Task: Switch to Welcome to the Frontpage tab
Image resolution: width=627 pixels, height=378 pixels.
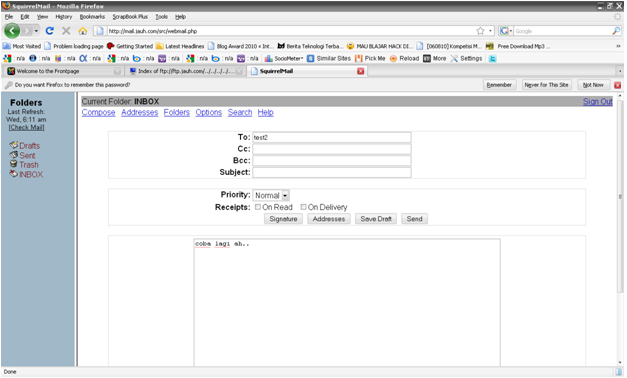Action: 63,71
